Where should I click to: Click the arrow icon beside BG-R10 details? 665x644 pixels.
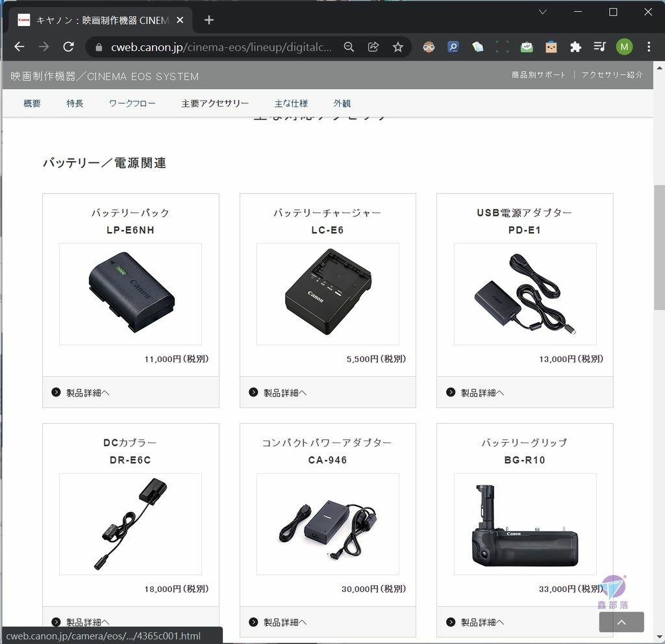click(451, 622)
